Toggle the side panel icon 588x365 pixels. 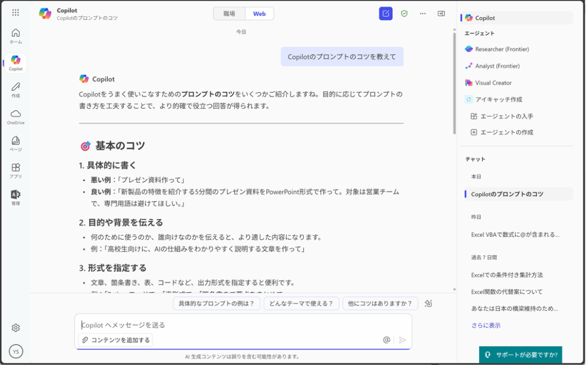pyautogui.click(x=442, y=14)
